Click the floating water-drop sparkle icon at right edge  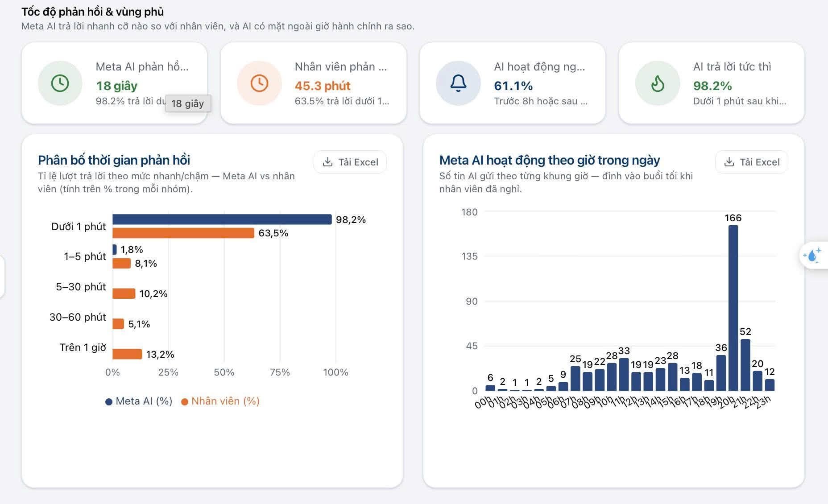click(x=812, y=256)
